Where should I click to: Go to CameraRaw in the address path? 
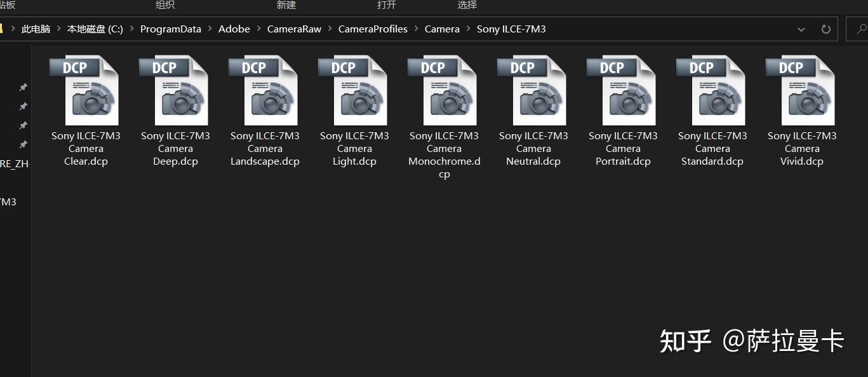tap(294, 29)
